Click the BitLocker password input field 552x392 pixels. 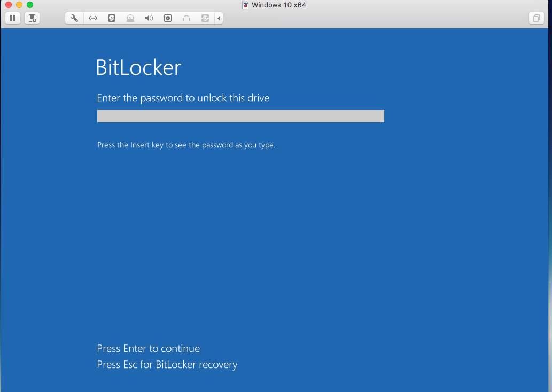click(x=240, y=116)
